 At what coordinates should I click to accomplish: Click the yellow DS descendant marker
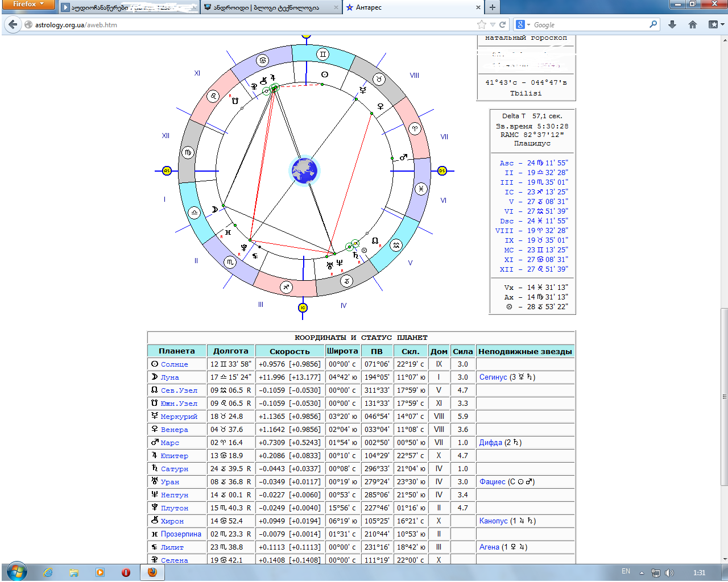(x=442, y=171)
